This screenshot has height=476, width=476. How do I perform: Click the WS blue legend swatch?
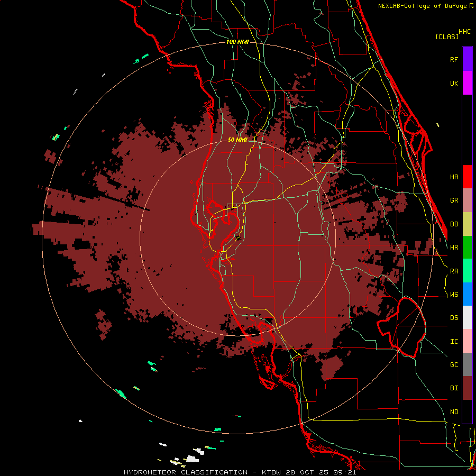tap(467, 294)
